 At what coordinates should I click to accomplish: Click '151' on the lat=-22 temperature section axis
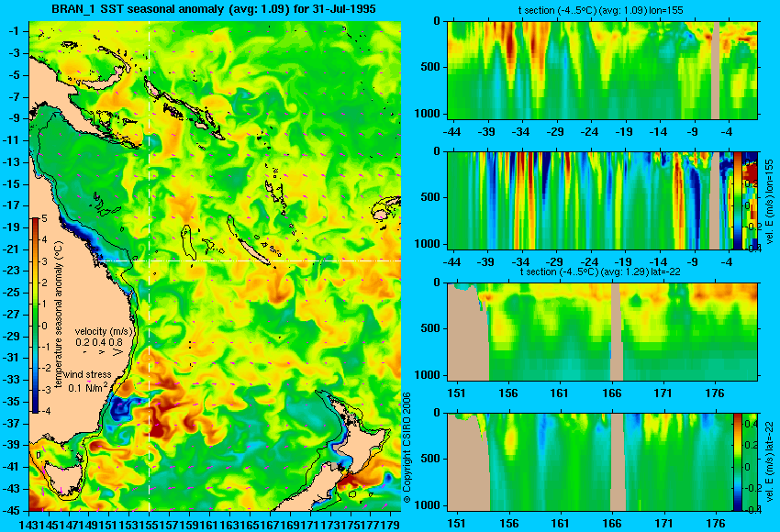[x=456, y=393]
